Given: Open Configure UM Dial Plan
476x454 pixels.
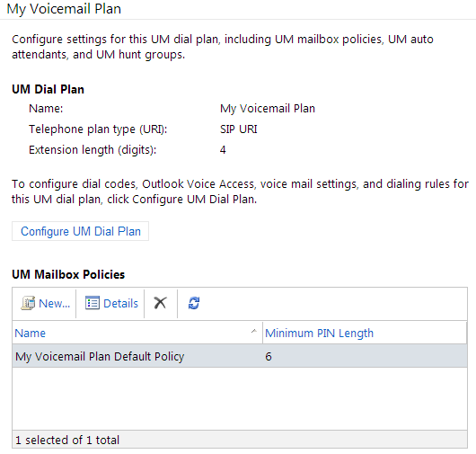Looking at the screenshot, I should 81,231.
